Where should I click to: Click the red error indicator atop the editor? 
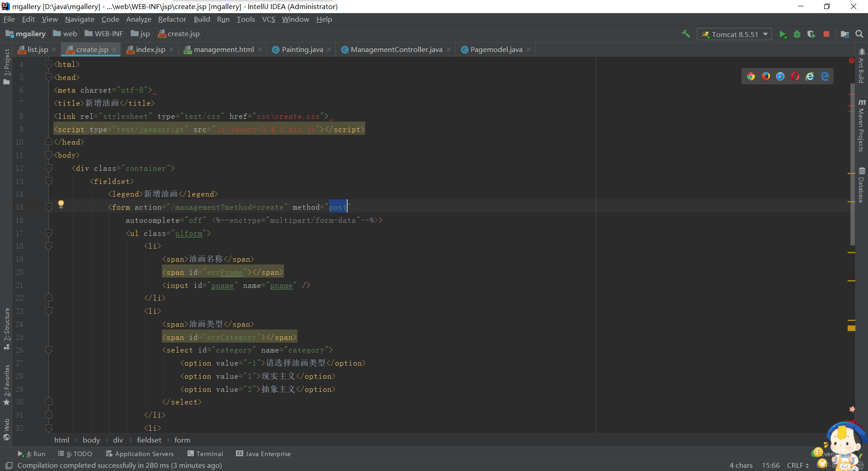(x=852, y=61)
